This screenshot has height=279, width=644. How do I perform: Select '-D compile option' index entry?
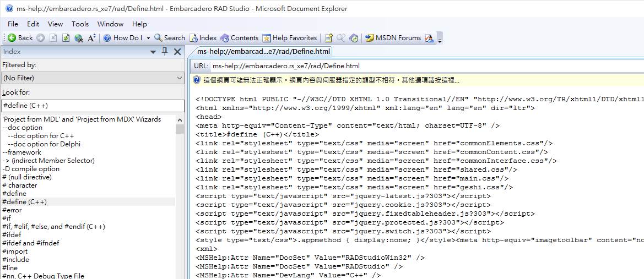31,168
